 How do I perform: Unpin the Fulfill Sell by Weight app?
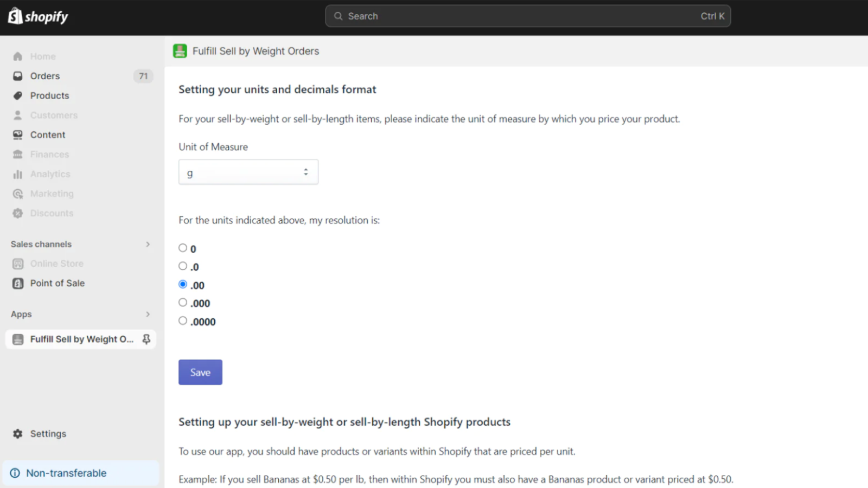146,339
